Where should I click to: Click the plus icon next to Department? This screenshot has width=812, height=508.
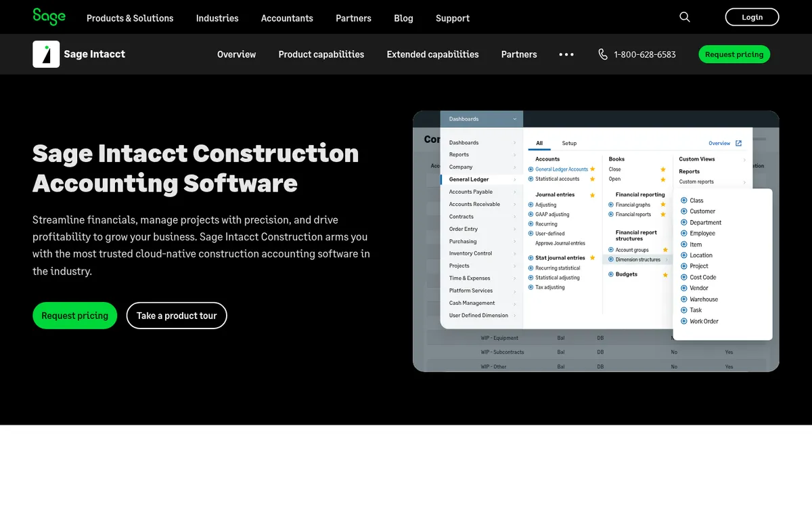click(x=684, y=222)
